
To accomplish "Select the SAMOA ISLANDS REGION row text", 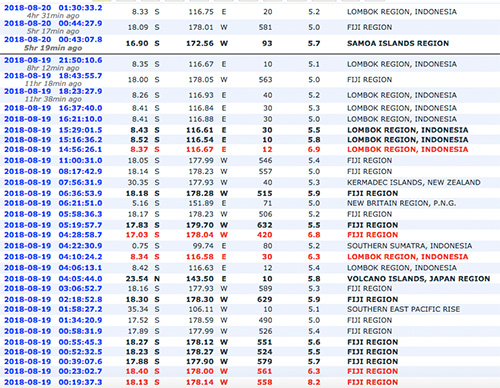I will (398, 43).
